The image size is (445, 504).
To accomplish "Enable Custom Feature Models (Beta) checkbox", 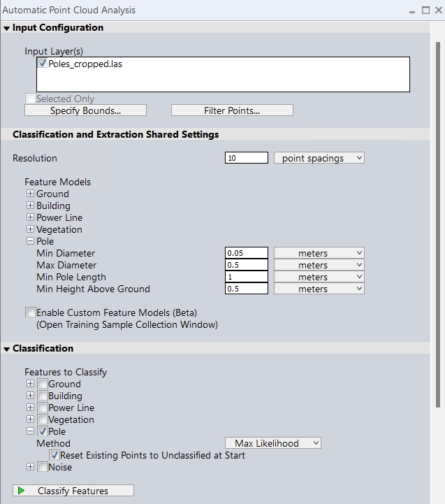I will coord(31,312).
